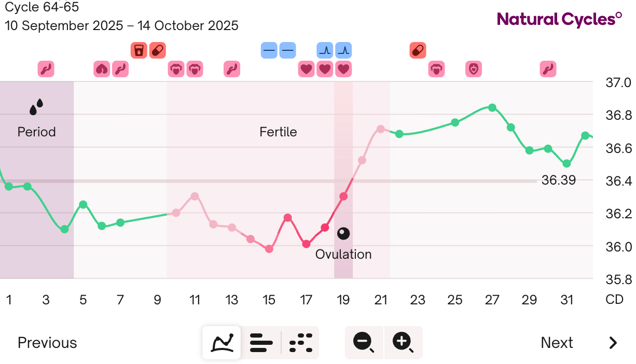Screen dimensions: 636x364
Task: Click the 36.39 cover line label
Action: pos(558,180)
